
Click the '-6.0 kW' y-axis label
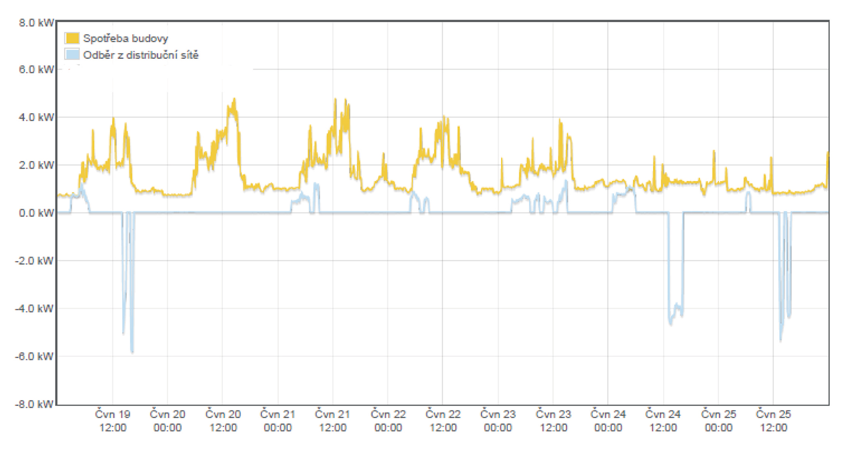point(35,356)
